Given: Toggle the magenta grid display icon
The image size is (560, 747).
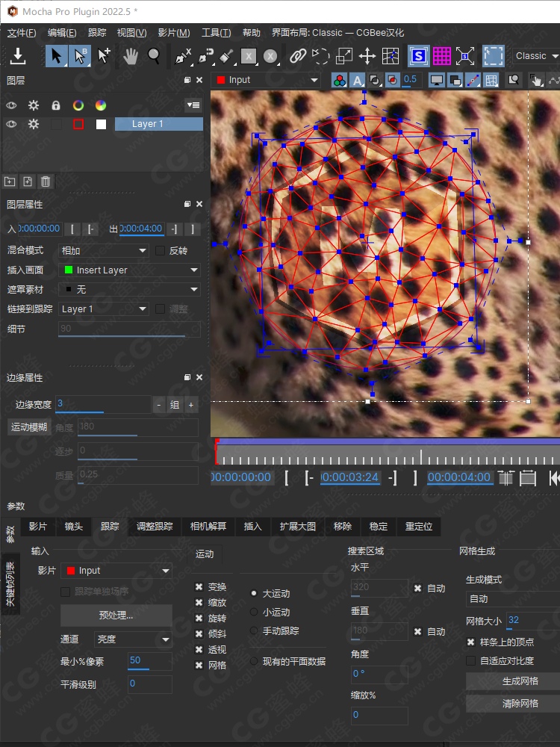Looking at the screenshot, I should 441,56.
